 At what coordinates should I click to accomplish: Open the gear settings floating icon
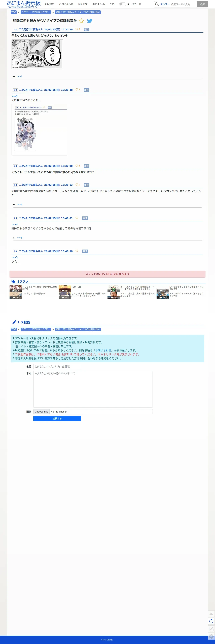(x=211, y=636)
